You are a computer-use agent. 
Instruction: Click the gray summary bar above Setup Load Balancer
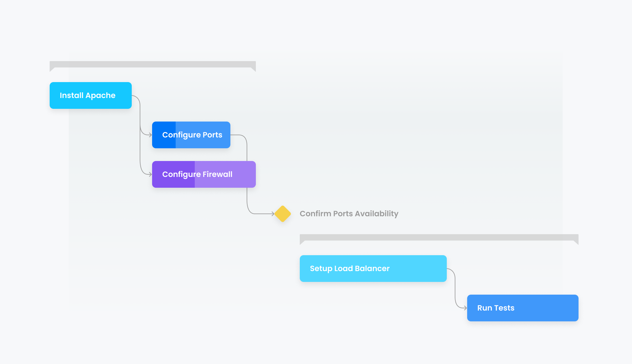coord(439,238)
